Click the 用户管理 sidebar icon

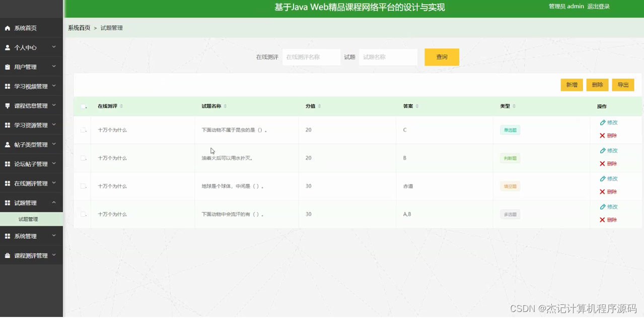coord(7,67)
